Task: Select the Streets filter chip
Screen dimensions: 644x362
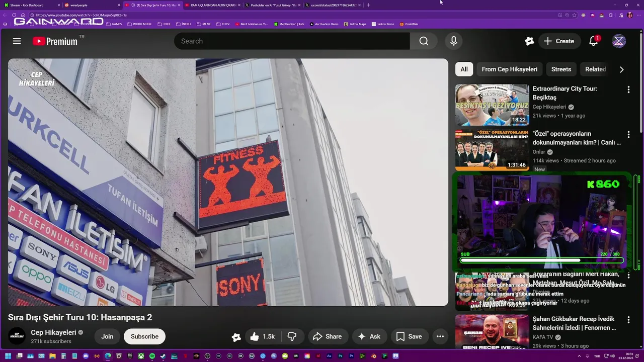Action: pos(561,69)
